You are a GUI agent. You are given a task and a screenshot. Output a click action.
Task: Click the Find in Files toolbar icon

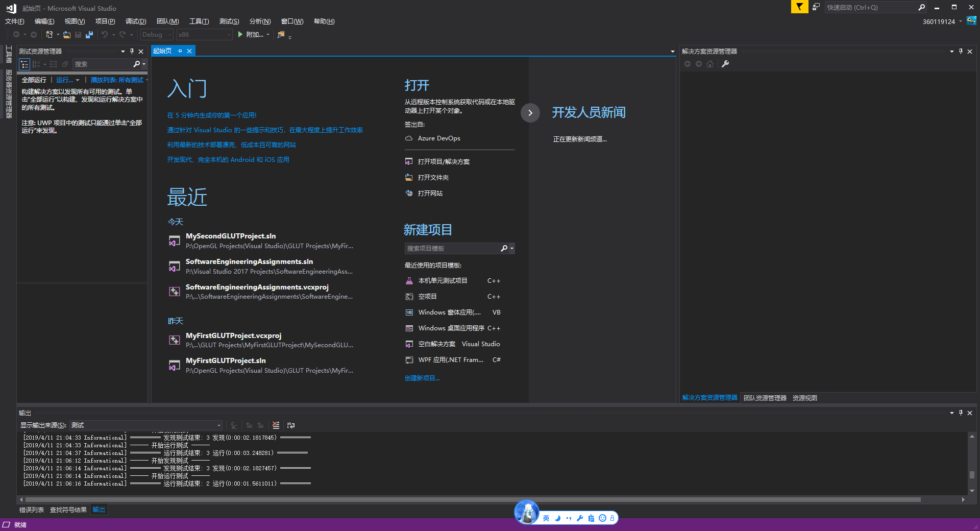281,35
